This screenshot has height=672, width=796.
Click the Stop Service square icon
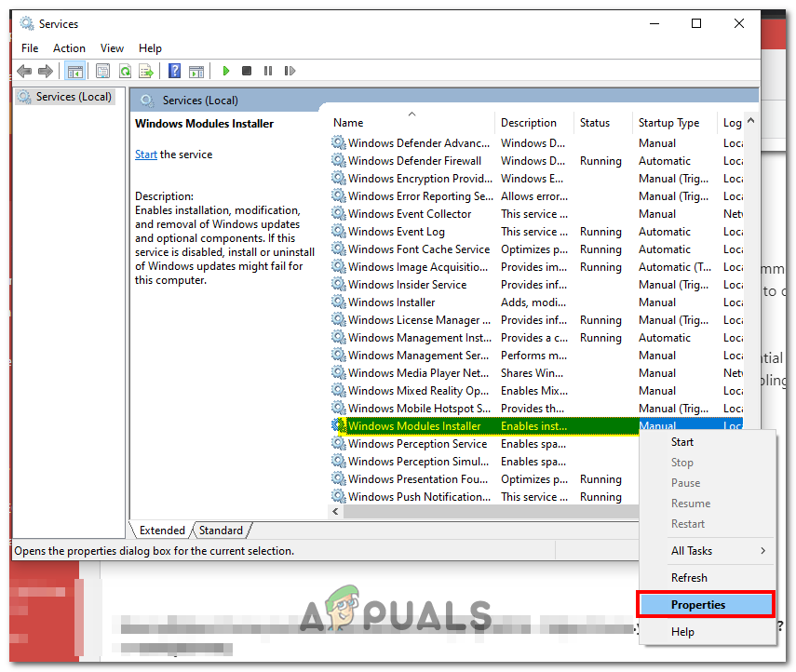coord(247,71)
